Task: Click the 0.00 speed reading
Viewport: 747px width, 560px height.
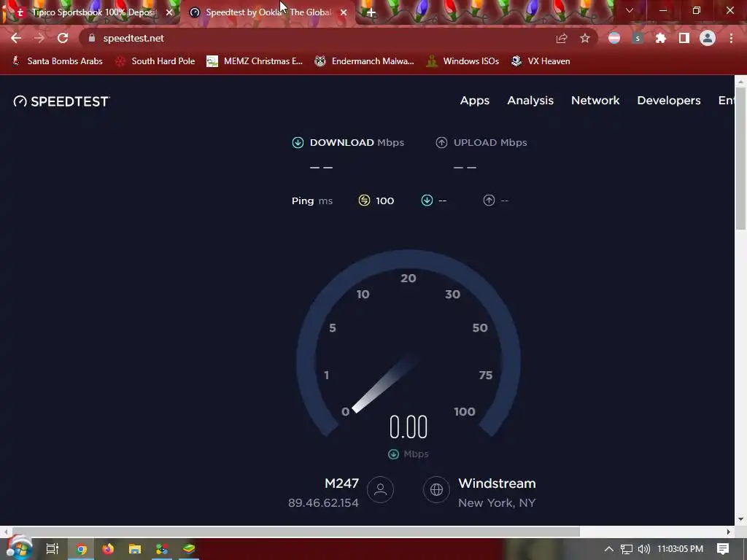Action: [x=409, y=427]
